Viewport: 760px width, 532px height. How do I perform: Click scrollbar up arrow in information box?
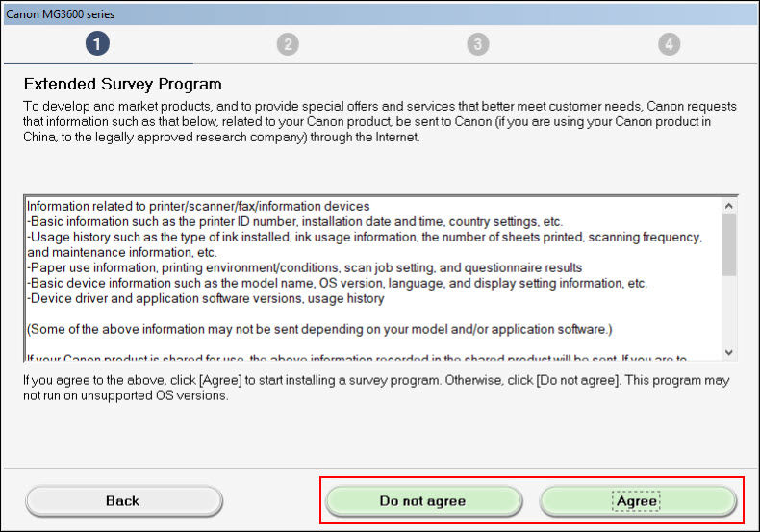click(728, 206)
